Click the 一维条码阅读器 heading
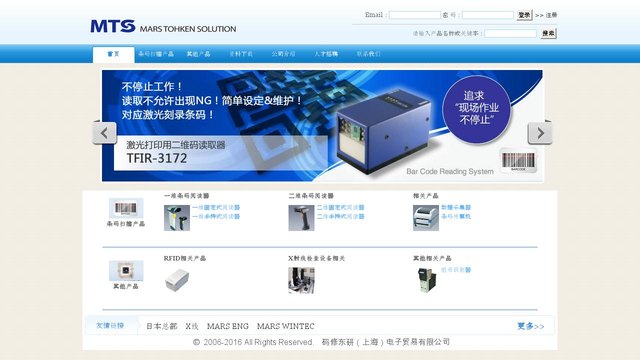 187,196
